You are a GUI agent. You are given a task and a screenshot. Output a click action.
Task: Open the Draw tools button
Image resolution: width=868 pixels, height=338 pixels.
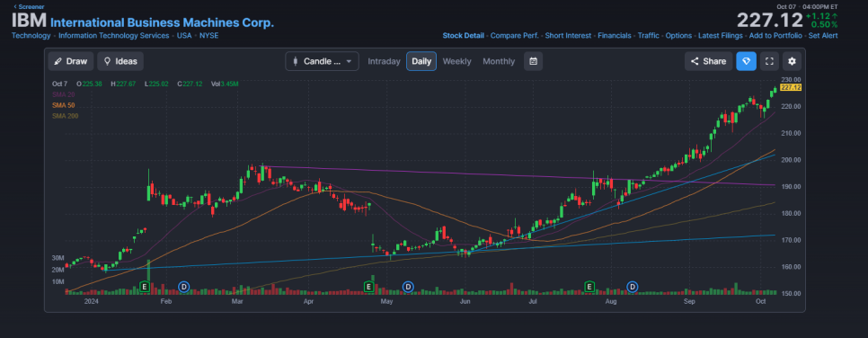(71, 61)
